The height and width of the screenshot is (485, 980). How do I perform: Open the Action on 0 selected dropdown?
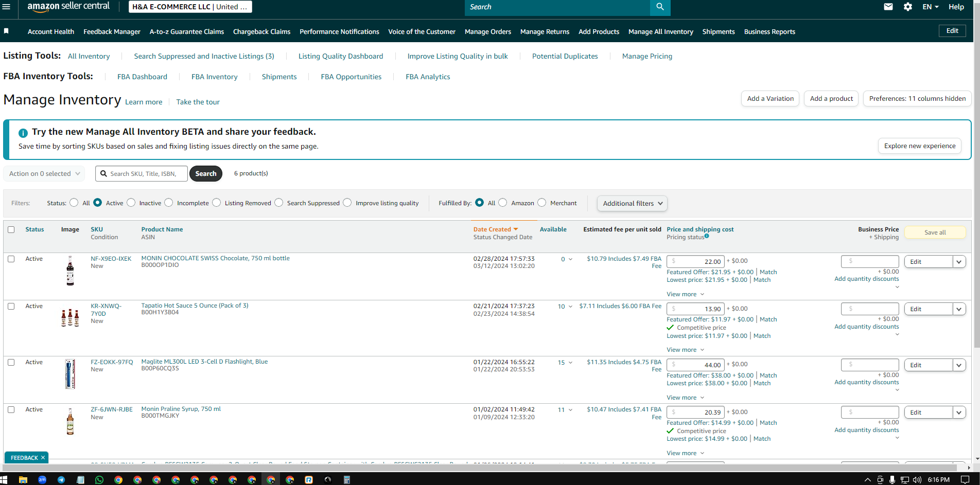point(44,174)
